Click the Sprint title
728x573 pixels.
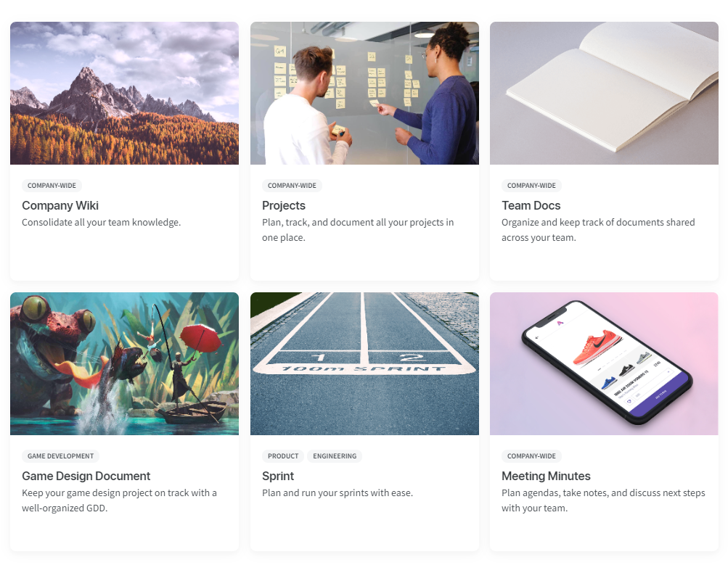click(278, 476)
